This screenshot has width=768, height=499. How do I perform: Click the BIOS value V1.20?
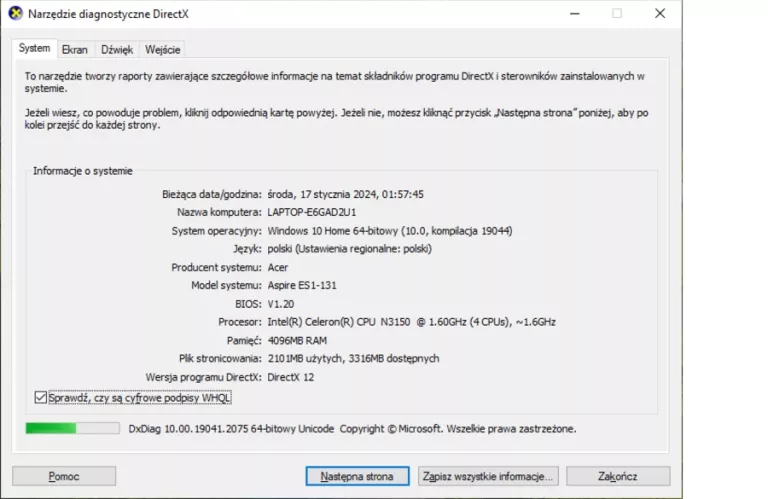(281, 304)
